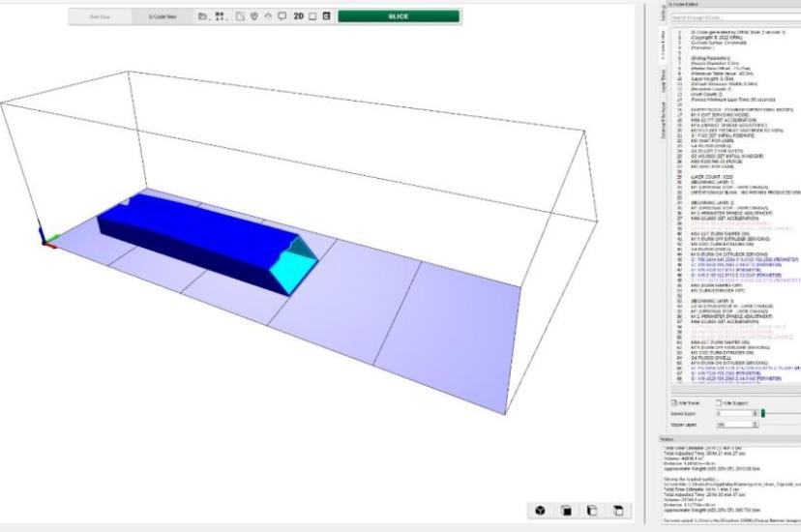The height and width of the screenshot is (532, 801).
Task: Click the curved undo arrow icon
Action: (268, 16)
